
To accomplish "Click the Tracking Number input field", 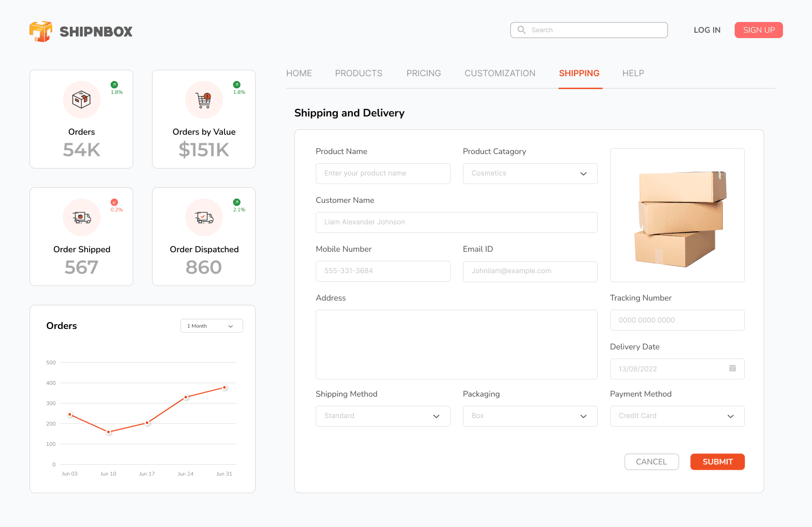I will click(677, 320).
